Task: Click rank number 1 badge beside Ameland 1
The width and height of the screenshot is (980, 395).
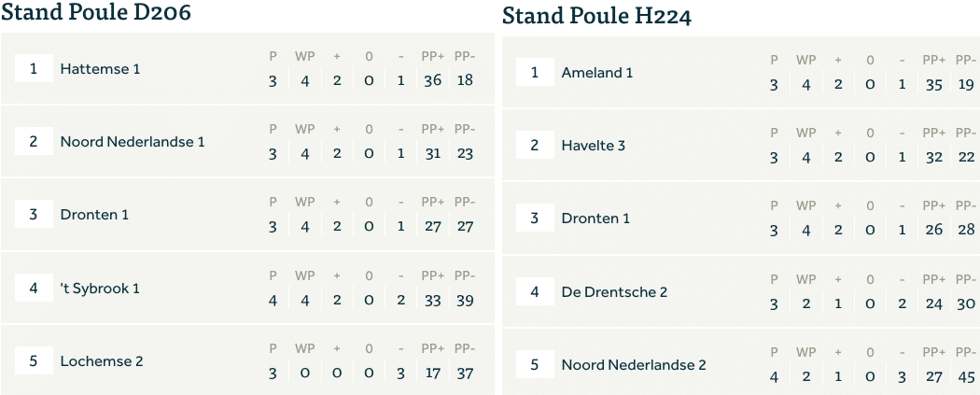Action: point(535,72)
